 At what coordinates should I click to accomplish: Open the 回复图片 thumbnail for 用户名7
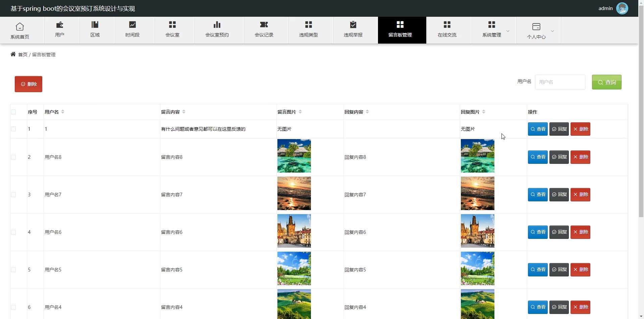click(478, 193)
